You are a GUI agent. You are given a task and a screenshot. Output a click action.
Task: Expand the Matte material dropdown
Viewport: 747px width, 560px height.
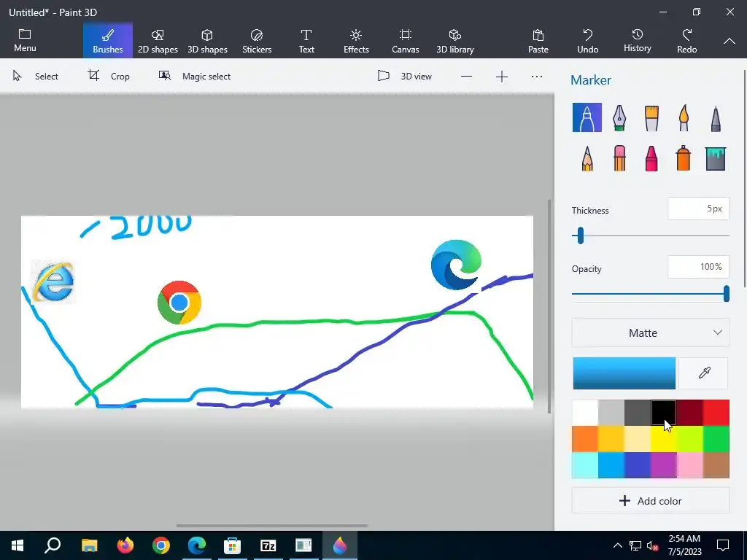pyautogui.click(x=650, y=332)
